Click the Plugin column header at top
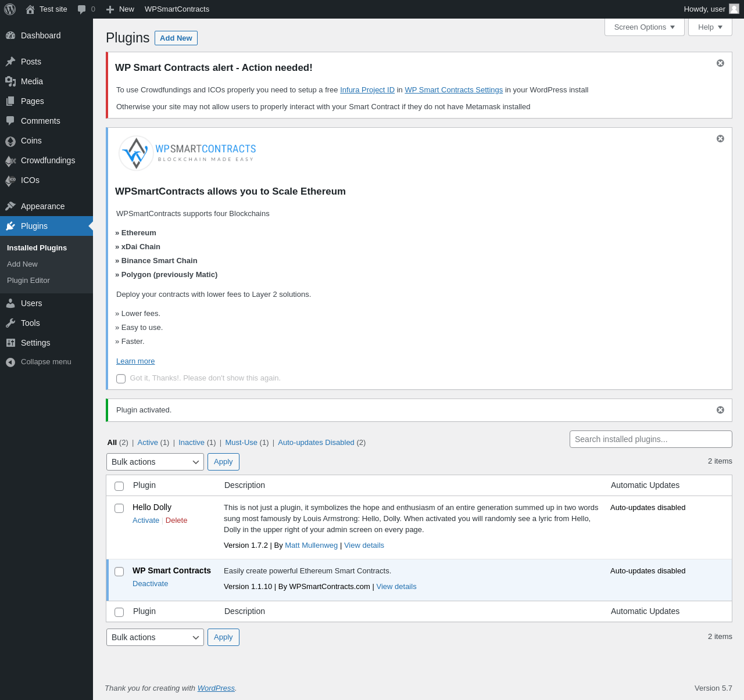 pyautogui.click(x=144, y=485)
